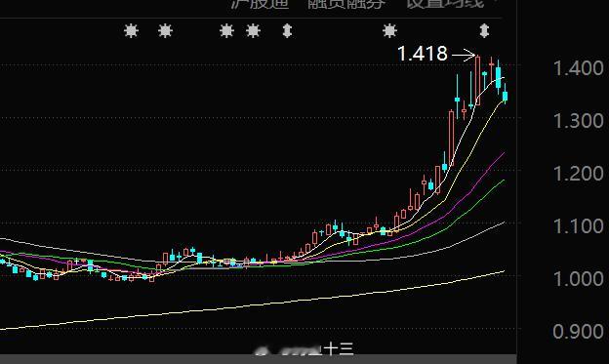Click the up-down arrow marker in the chart's middle
Image resolution: width=609 pixels, height=364 pixels.
(287, 30)
